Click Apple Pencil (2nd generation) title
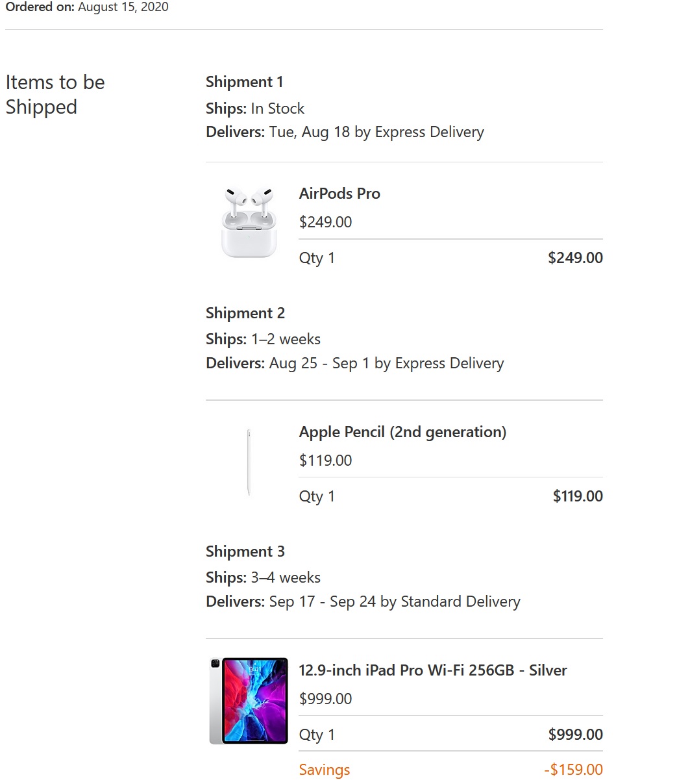Screen dimensions: 677x784 point(402,432)
